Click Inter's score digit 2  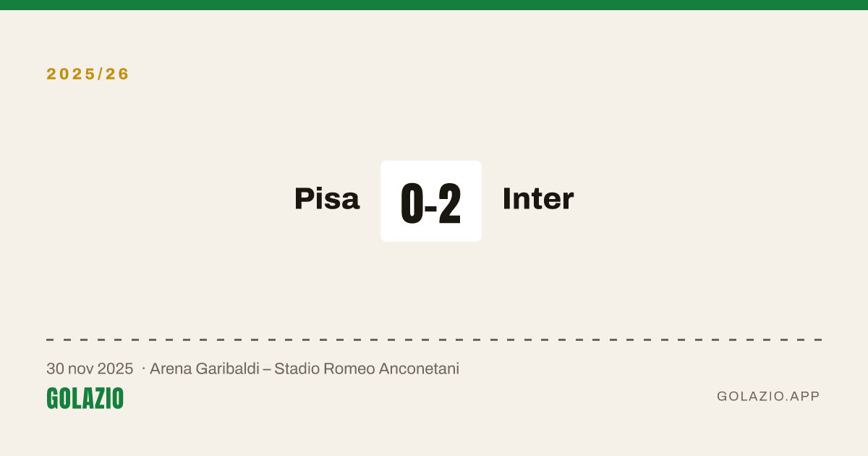click(x=449, y=203)
